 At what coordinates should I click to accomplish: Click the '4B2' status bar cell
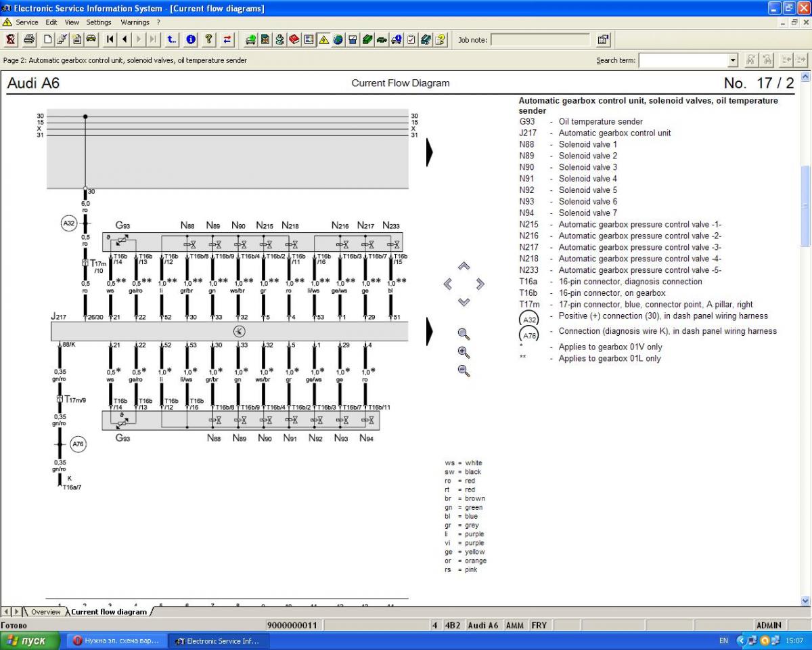[x=452, y=625]
